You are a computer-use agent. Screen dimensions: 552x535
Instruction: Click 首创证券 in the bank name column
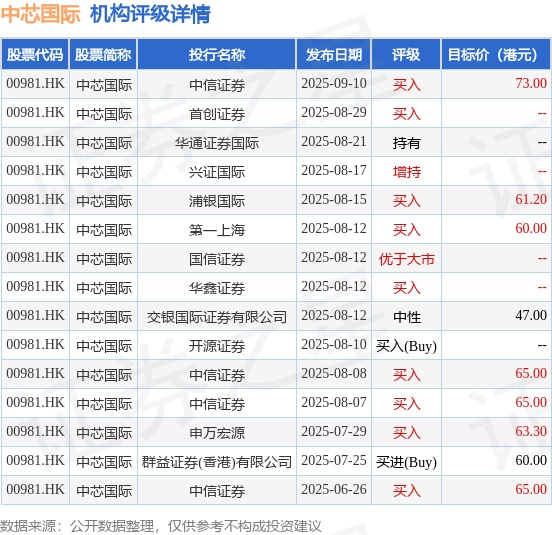point(217,114)
